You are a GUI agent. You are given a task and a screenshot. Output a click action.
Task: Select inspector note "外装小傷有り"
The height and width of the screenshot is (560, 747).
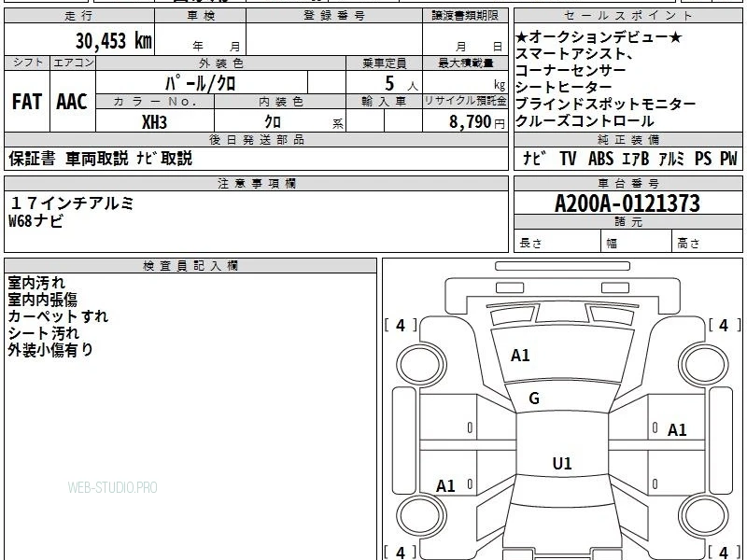(50, 349)
